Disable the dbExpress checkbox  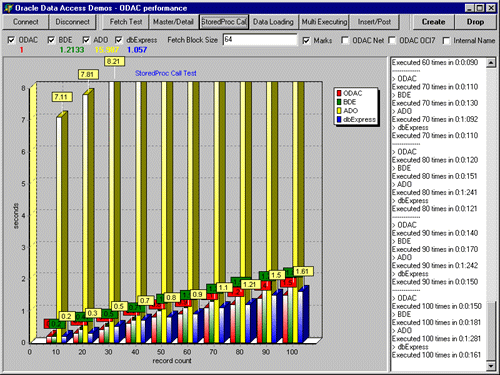(x=119, y=40)
